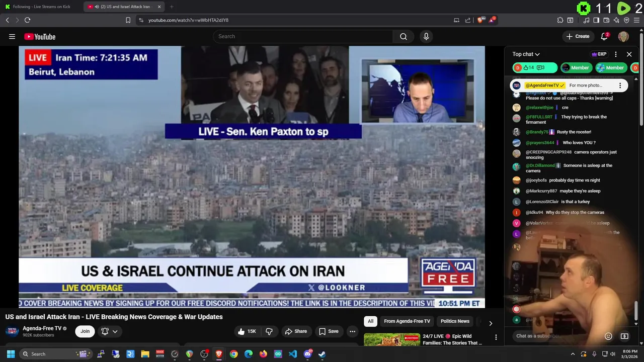Switch to the Following - Kick tab
This screenshot has width=644, height=362.
pyautogui.click(x=41, y=7)
